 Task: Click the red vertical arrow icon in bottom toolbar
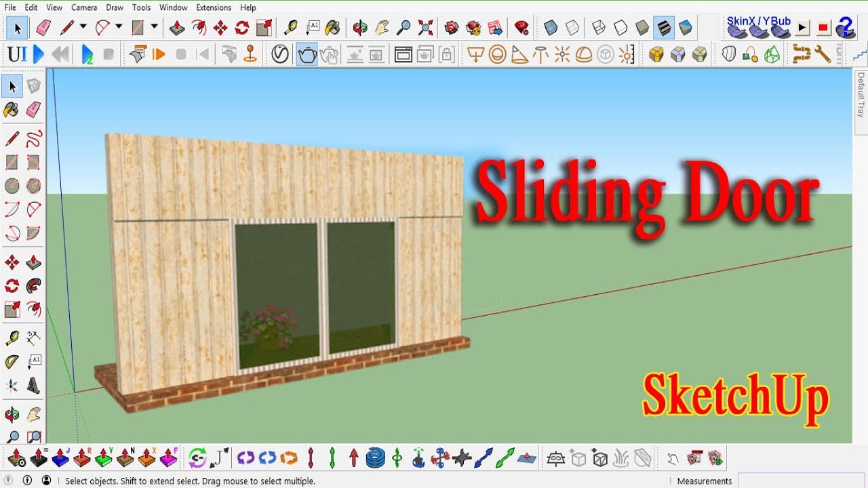pos(353,457)
